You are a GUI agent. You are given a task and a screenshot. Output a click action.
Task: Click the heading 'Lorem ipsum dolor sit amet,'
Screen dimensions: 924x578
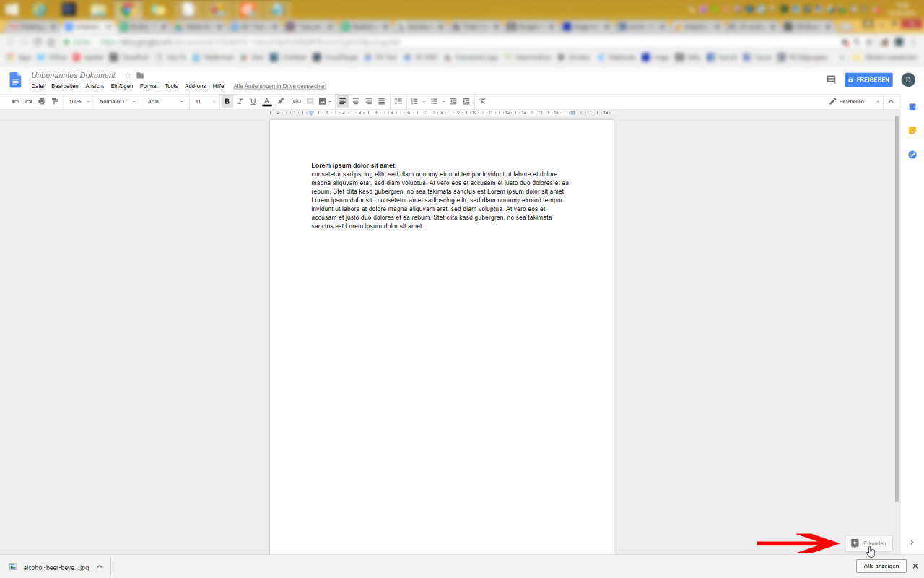(x=354, y=165)
